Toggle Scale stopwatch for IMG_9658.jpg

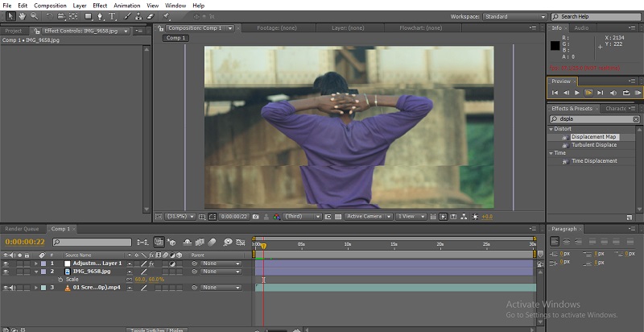point(61,280)
